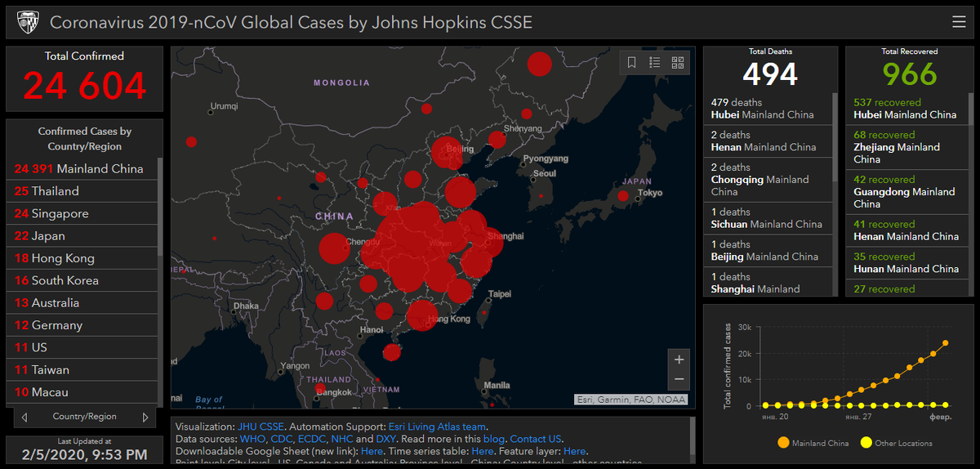Screen dimensions: 980x469
Task: Click the description panel scrollbar
Action: pyautogui.click(x=693, y=434)
